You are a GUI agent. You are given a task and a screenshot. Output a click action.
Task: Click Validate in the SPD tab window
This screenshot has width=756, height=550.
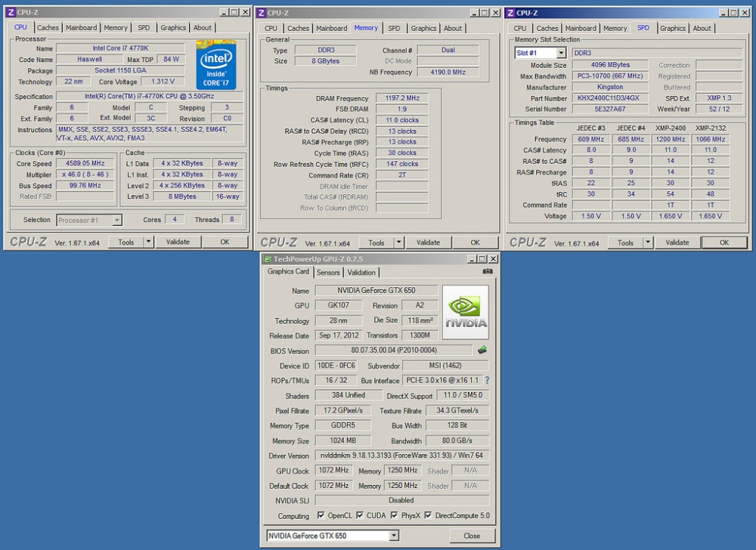pyautogui.click(x=677, y=243)
